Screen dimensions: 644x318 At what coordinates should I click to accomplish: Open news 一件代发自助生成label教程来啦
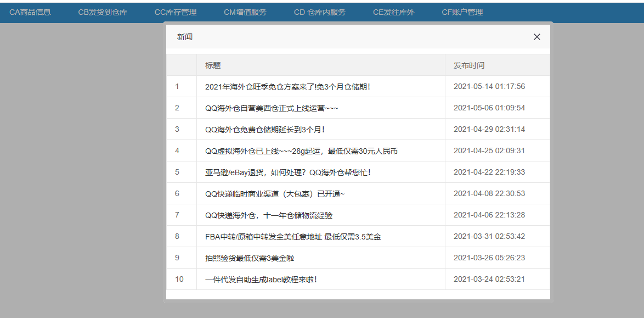261,280
